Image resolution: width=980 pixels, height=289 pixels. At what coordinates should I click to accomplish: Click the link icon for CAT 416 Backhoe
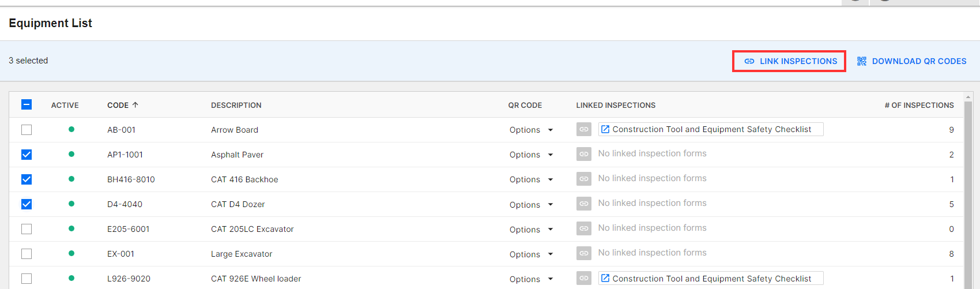point(583,179)
